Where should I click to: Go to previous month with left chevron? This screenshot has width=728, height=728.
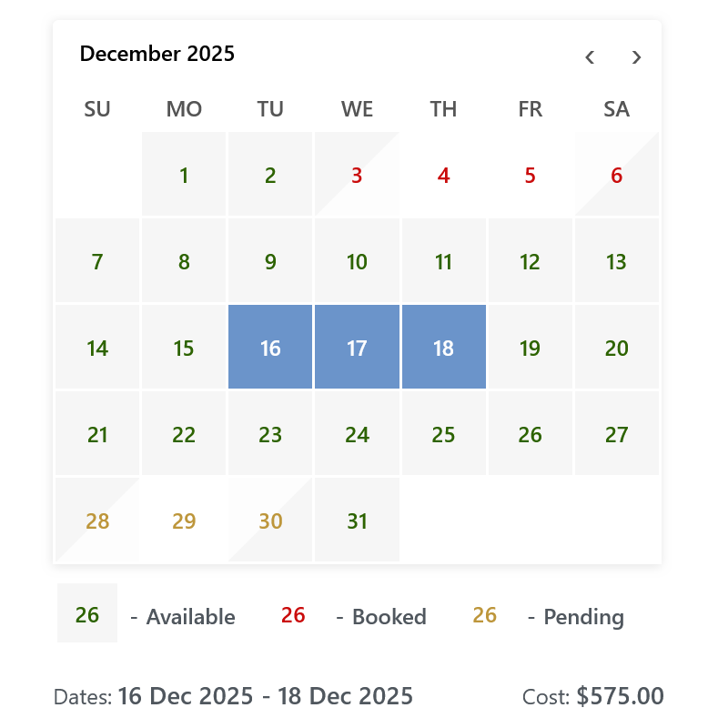(590, 57)
